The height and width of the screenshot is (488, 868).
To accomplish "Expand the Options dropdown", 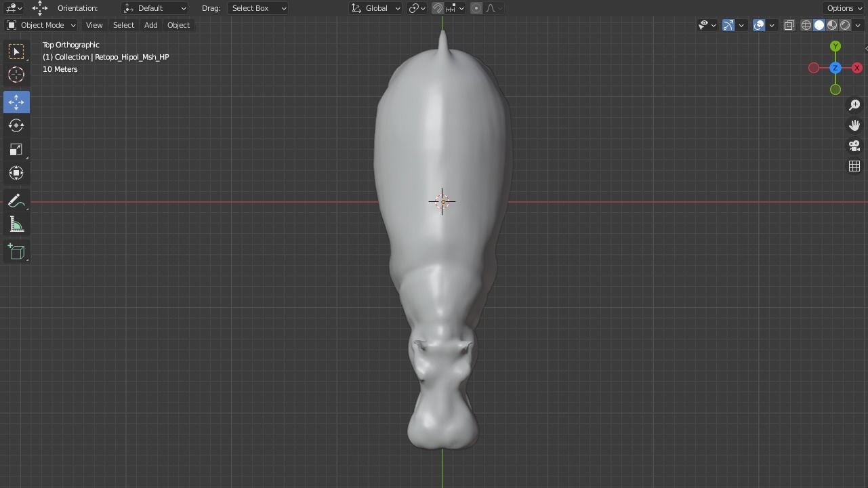I will coord(844,8).
